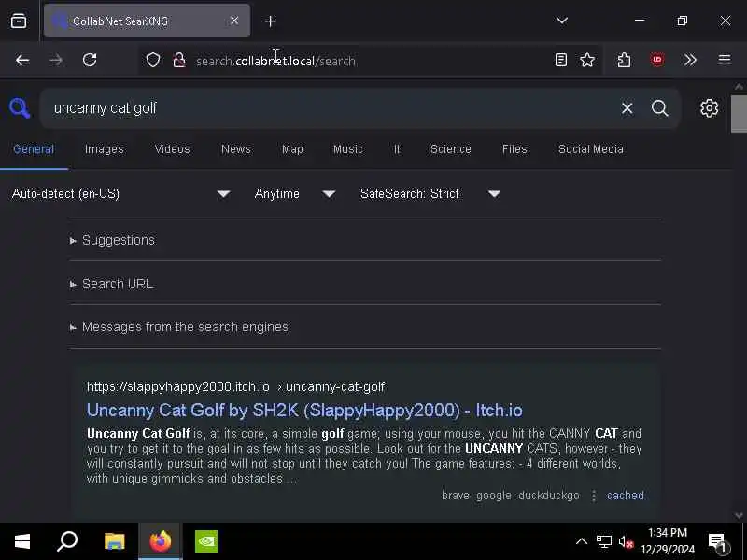Click the SearXNG magnifier logo
This screenshot has width=747, height=560.
[20, 108]
